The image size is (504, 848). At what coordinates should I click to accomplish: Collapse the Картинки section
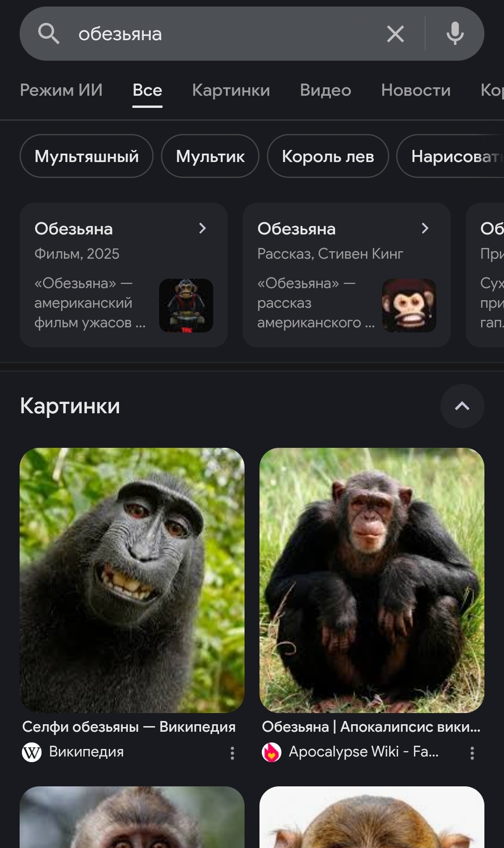point(462,406)
